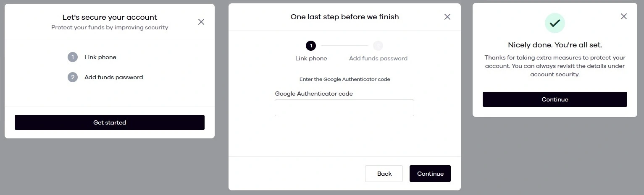Select the Link phone label under the stepper
The image size is (644, 195).
pos(311,59)
